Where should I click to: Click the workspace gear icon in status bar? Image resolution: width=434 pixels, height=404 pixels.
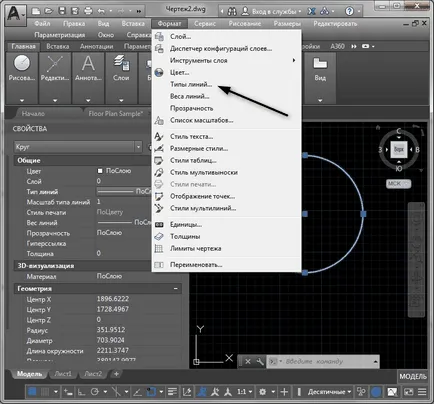tap(263, 392)
